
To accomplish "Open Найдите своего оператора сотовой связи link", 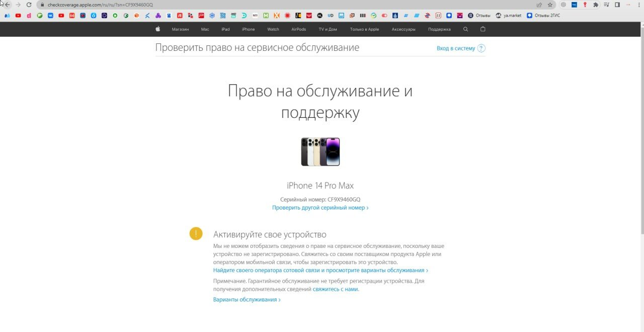I will (320, 271).
